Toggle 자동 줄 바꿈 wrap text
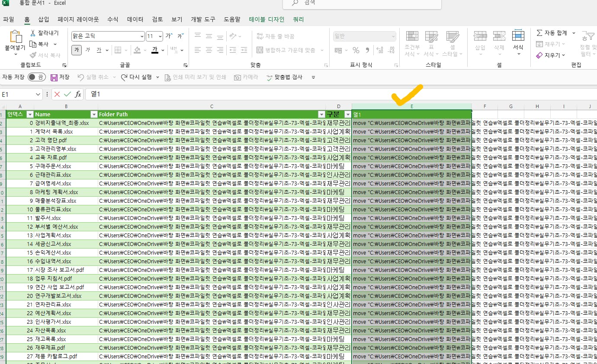Viewport: 597px width, 364px height. coord(276,36)
